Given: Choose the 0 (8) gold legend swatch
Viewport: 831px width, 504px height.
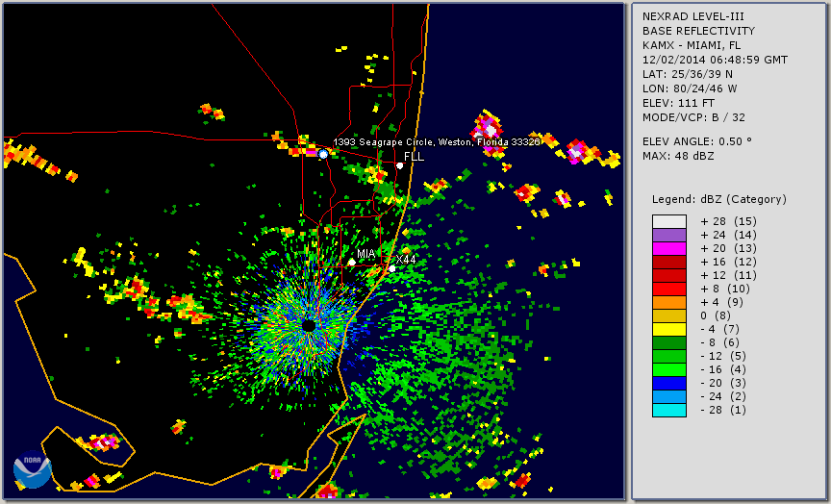Looking at the screenshot, I should (669, 315).
